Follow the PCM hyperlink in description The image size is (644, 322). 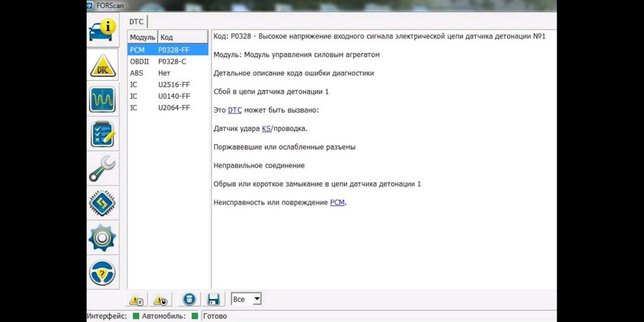point(337,203)
